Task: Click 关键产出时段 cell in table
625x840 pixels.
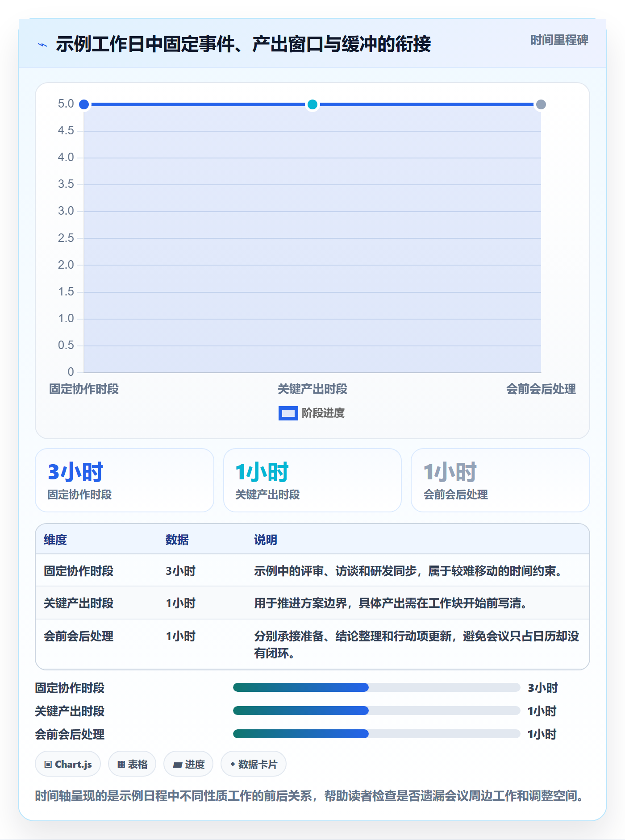Action: pyautogui.click(x=79, y=603)
